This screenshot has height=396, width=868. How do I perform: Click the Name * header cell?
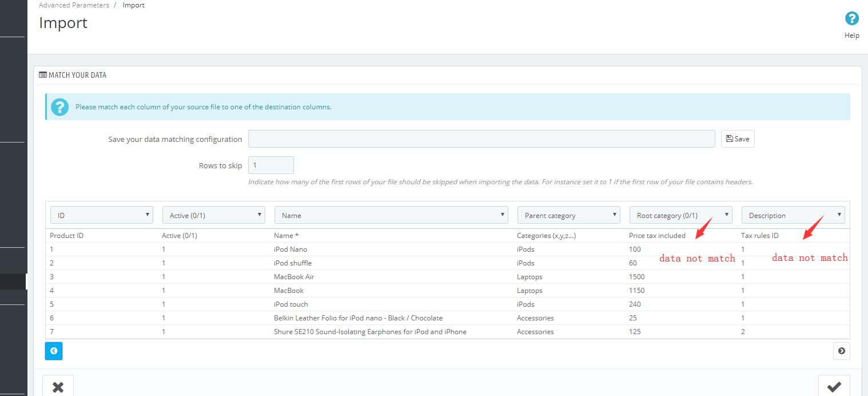pos(286,236)
